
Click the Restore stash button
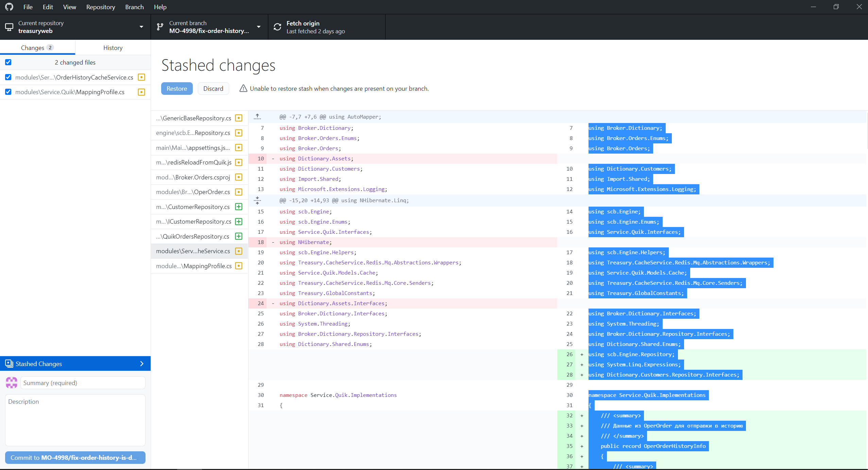pos(176,88)
